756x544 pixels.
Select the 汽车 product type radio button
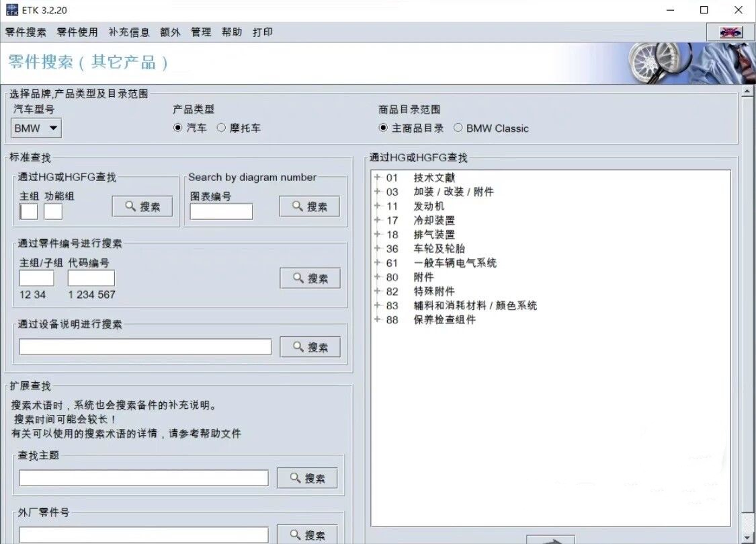click(x=178, y=128)
